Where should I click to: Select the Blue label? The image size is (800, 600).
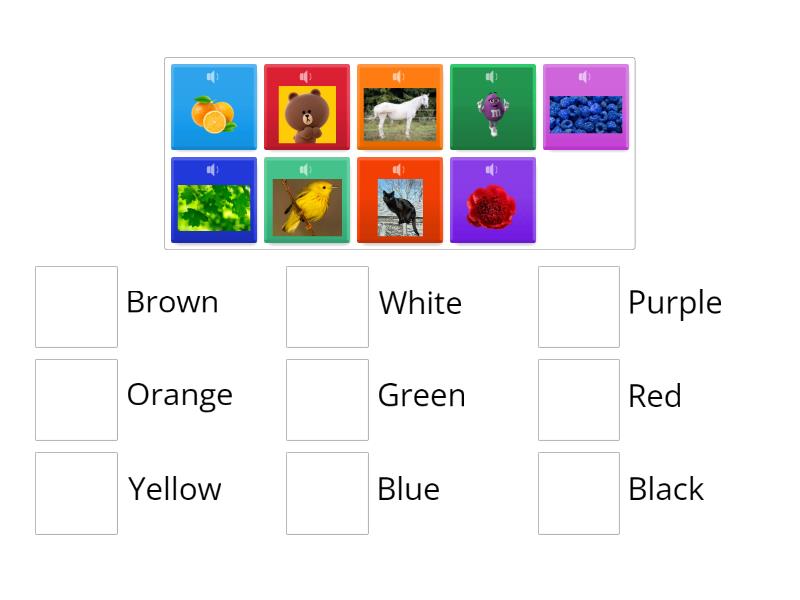[408, 490]
